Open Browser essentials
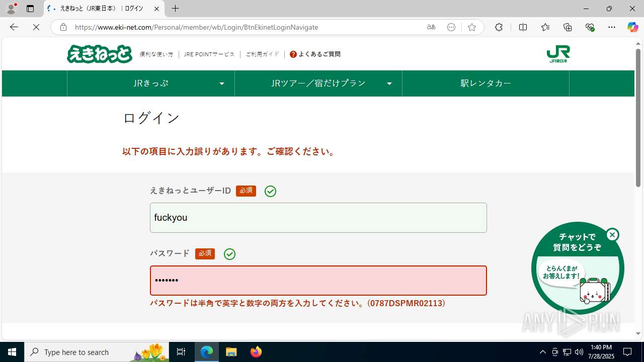Viewport: 644px width, 362px height. coord(590,27)
